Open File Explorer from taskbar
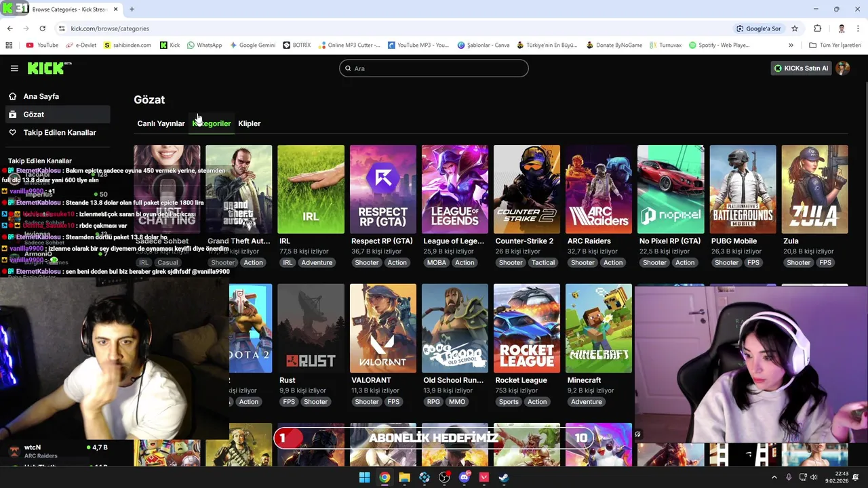The image size is (868, 488). point(404,477)
